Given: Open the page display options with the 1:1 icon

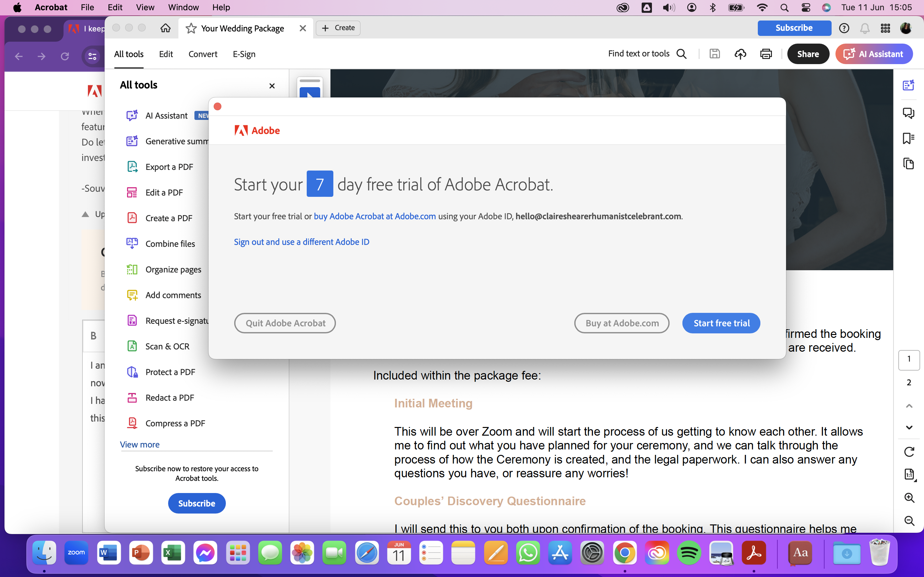Looking at the screenshot, I should coord(909,474).
